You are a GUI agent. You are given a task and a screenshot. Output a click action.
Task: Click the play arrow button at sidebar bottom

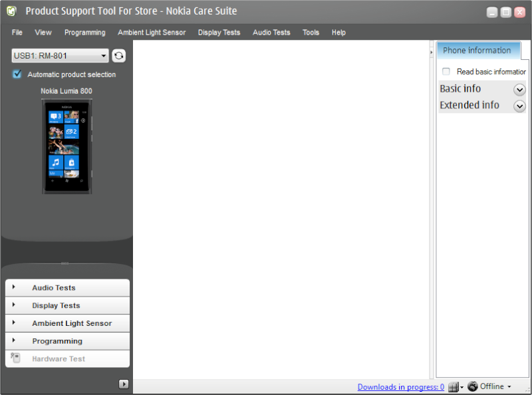(x=124, y=384)
